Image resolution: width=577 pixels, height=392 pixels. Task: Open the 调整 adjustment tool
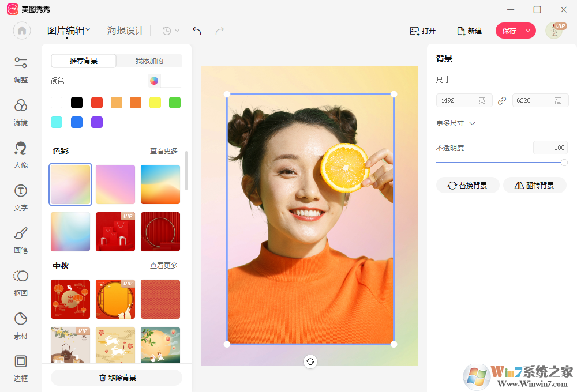[x=21, y=70]
